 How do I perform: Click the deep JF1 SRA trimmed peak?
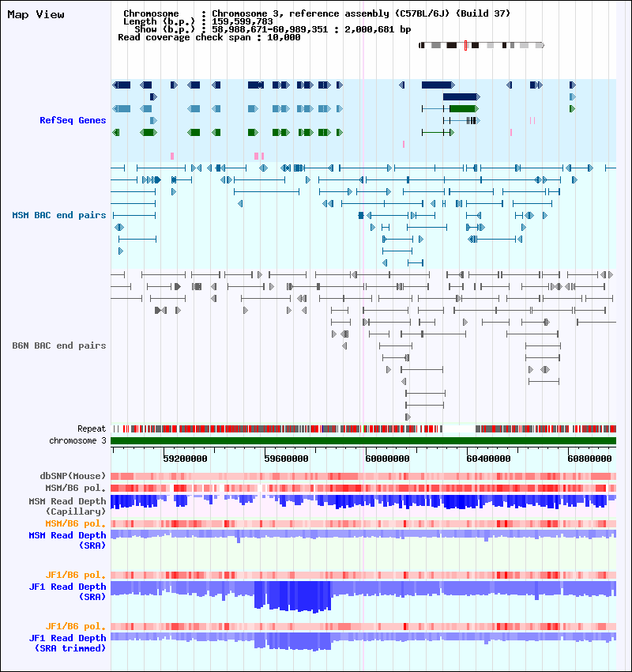tap(292, 642)
